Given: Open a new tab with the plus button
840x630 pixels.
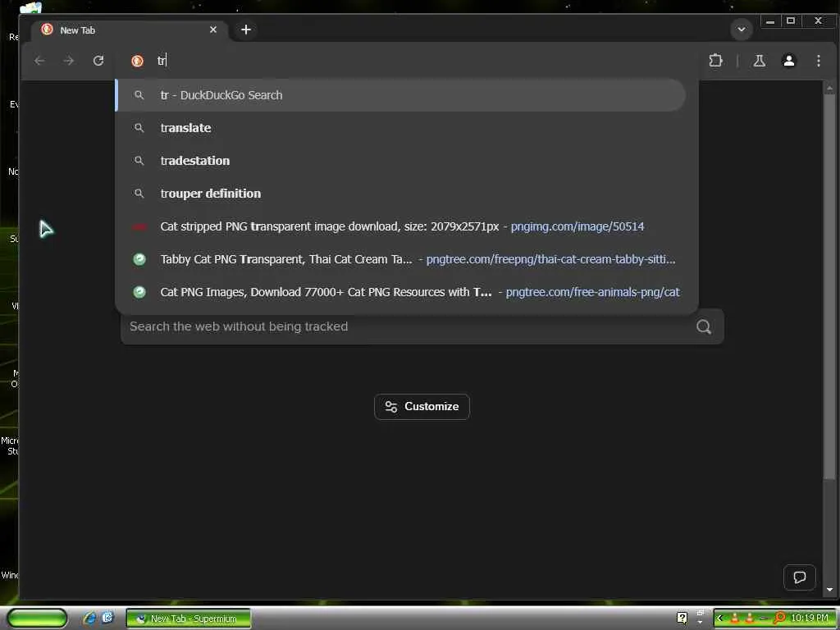Looking at the screenshot, I should point(246,30).
